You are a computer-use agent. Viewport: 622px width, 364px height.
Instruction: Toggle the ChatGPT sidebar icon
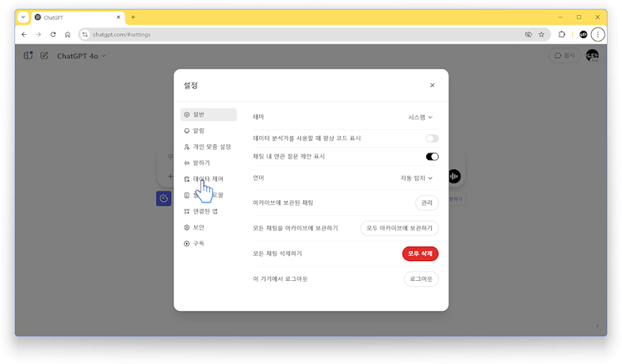point(29,55)
